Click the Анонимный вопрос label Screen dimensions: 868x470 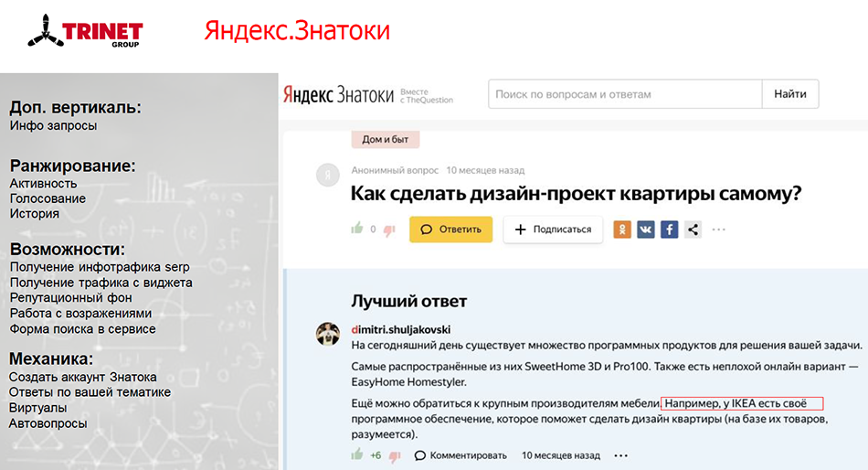(x=395, y=170)
